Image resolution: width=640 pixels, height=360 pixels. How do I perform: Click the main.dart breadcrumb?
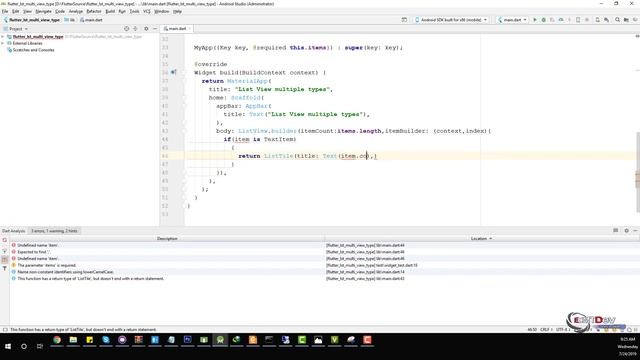[x=91, y=20]
